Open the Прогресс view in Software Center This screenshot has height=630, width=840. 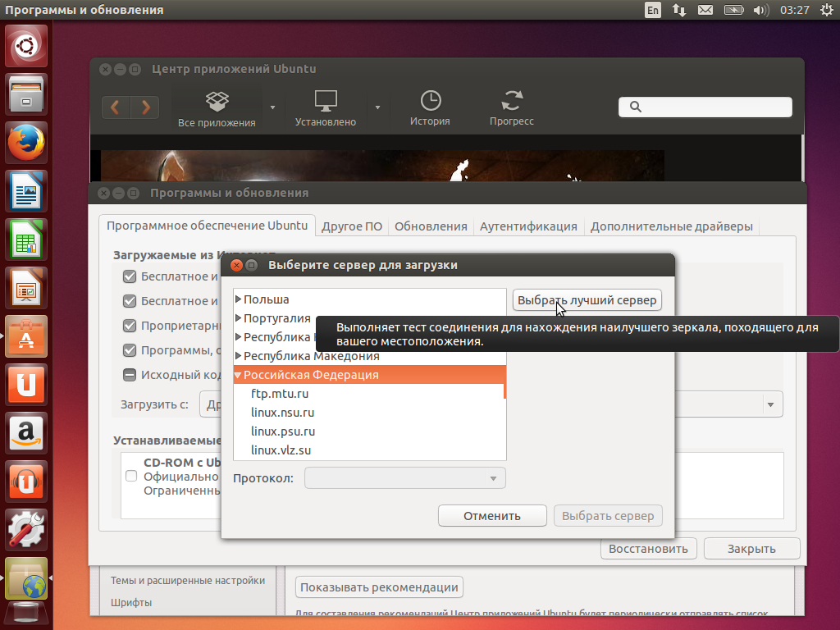511,107
